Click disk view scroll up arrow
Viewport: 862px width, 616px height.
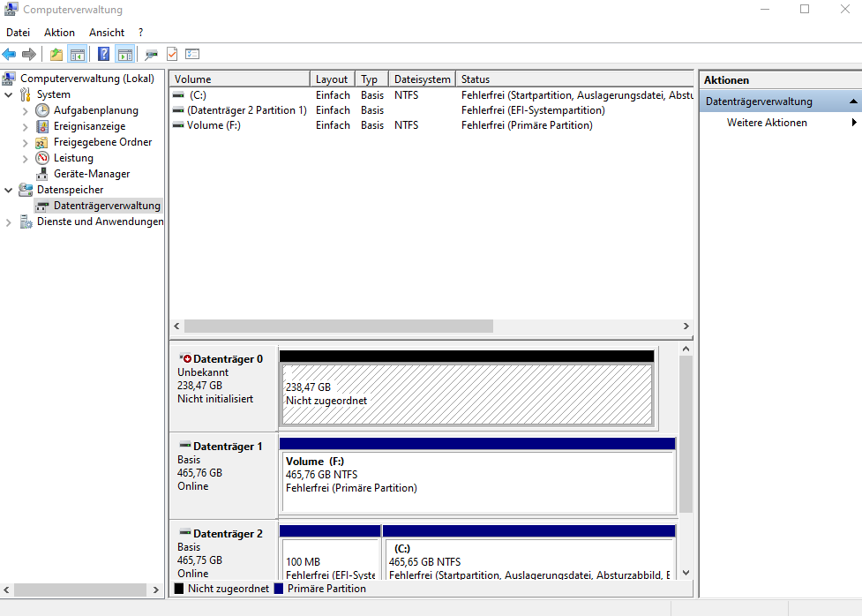pos(686,349)
